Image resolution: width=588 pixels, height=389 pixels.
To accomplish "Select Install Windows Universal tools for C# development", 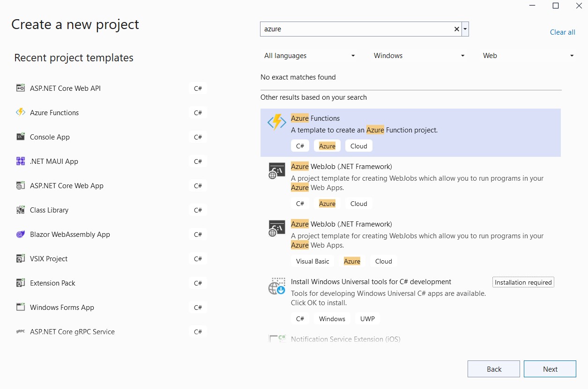I will pyautogui.click(x=410, y=301).
